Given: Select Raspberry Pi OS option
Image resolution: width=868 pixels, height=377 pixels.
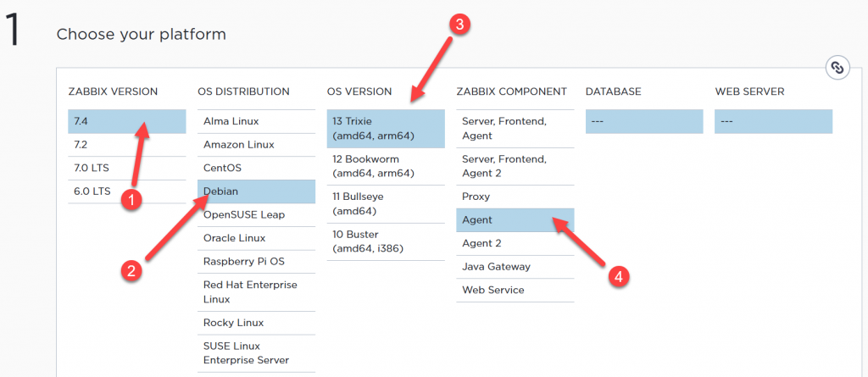Looking at the screenshot, I should pyautogui.click(x=255, y=262).
